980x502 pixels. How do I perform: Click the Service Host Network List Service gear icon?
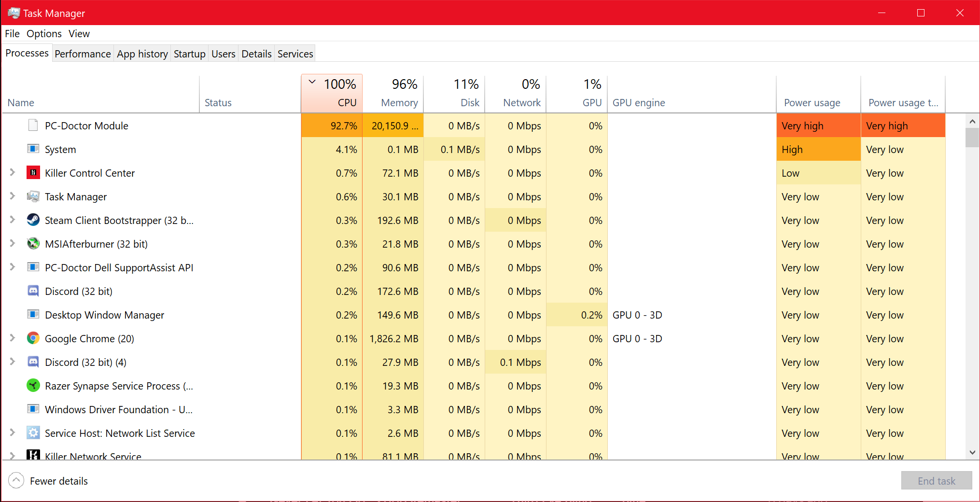33,433
